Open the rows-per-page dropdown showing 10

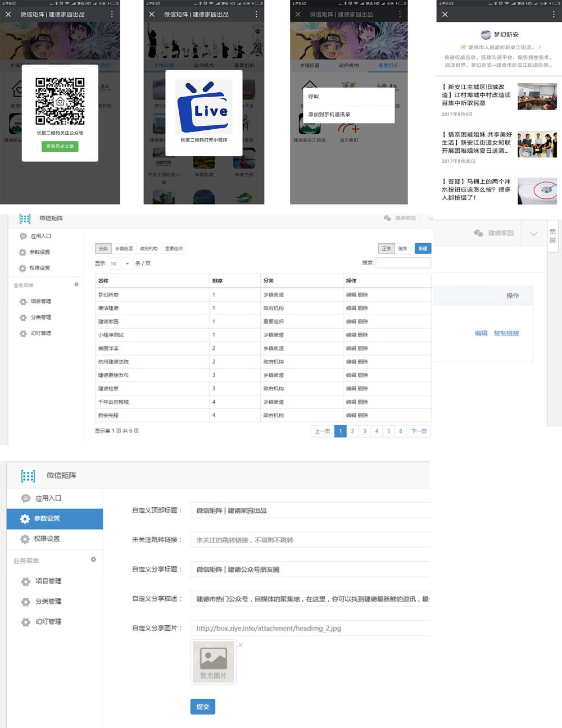120,263
